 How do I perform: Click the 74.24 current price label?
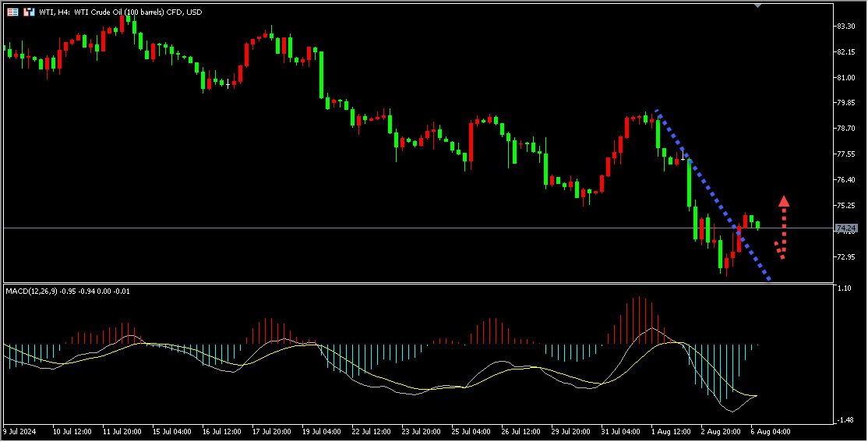pyautogui.click(x=845, y=228)
